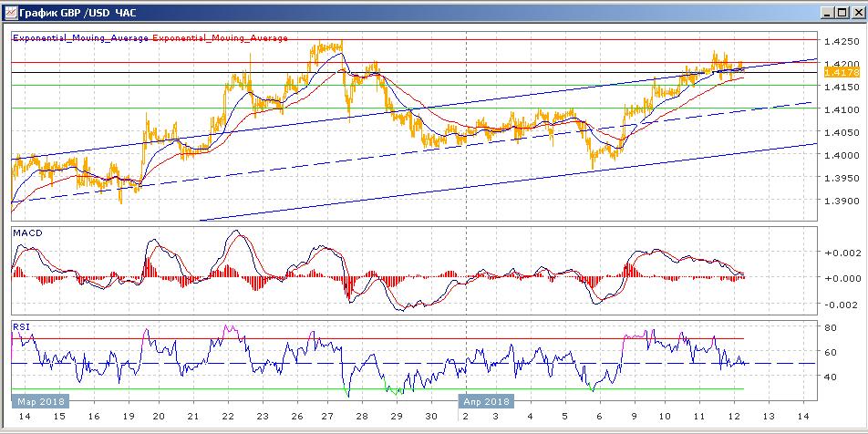
Task: Click date 27 on the time axis
Action: (327, 417)
